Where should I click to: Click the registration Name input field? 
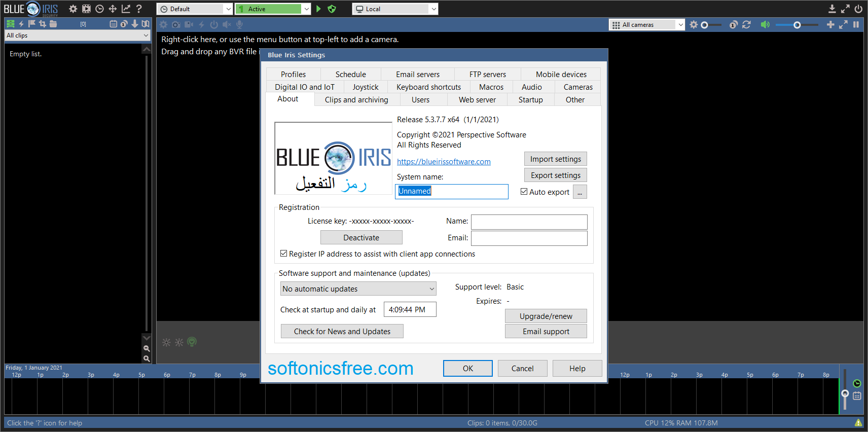[x=529, y=222]
